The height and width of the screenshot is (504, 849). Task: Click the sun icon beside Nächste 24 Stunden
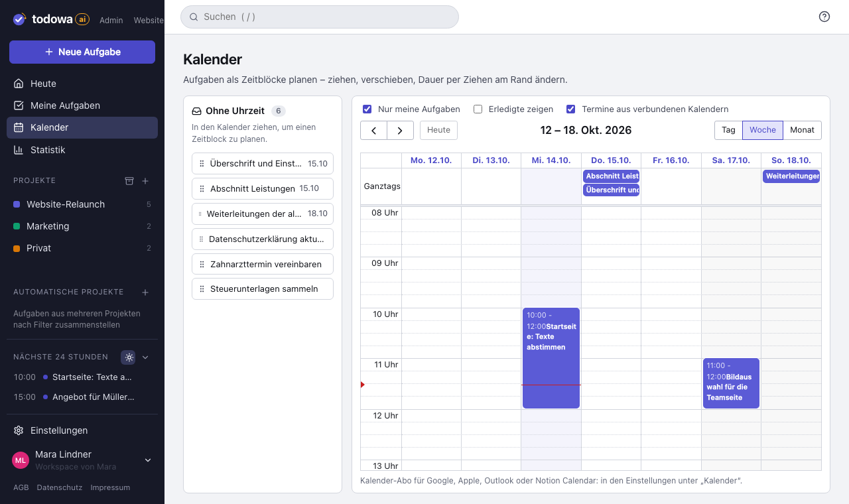click(x=129, y=357)
